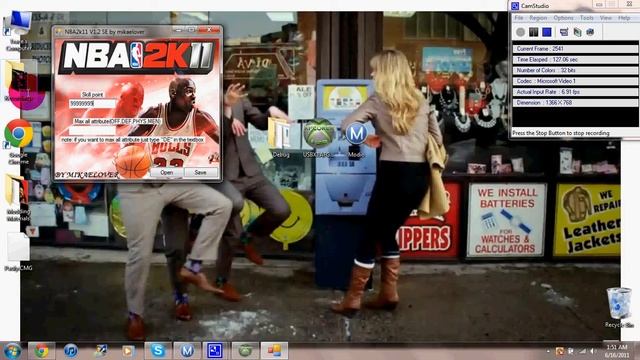Open CamStudio Help menu
This screenshot has height=360, width=640.
(x=624, y=18)
